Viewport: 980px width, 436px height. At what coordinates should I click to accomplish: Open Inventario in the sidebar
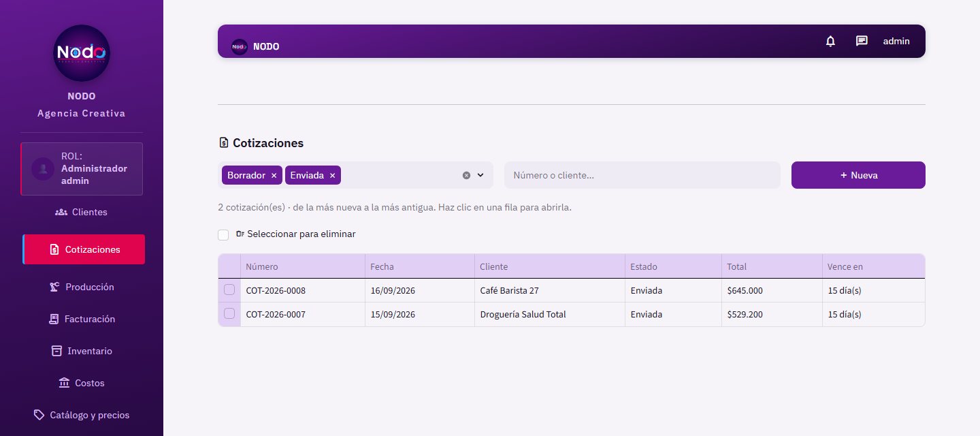point(82,351)
